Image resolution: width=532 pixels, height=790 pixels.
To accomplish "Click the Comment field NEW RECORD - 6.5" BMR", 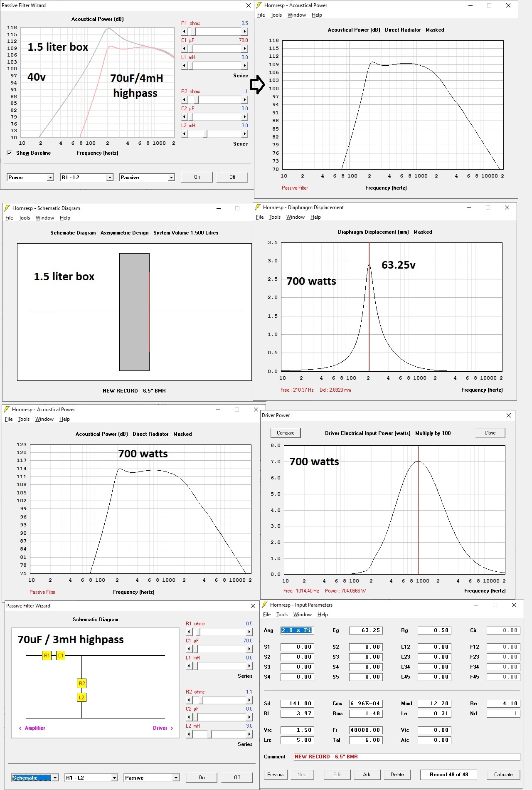I will [407, 757].
